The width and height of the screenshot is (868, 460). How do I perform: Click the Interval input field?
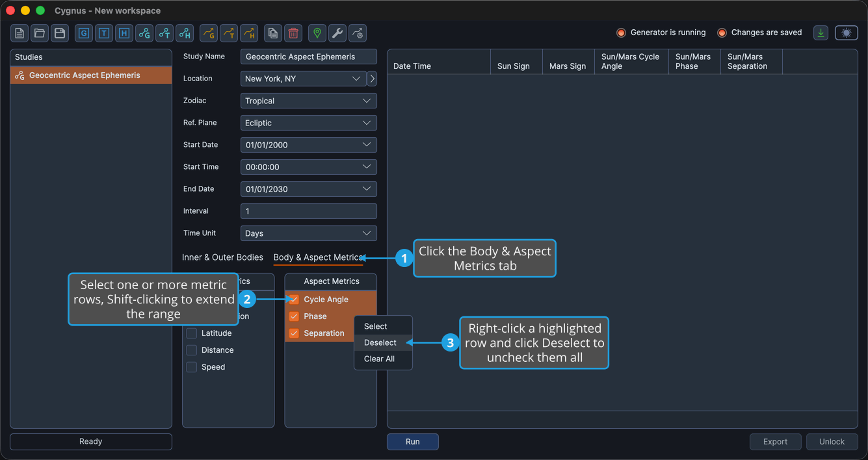pyautogui.click(x=309, y=211)
